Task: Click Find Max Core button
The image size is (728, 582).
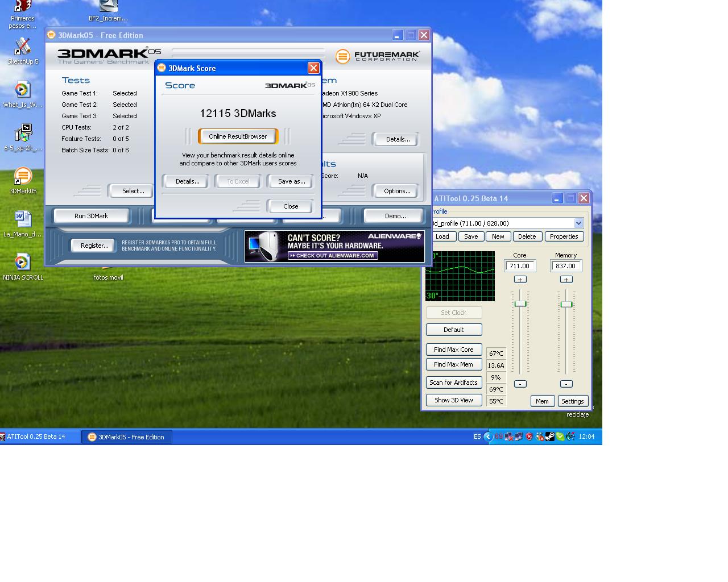Action: 453,350
